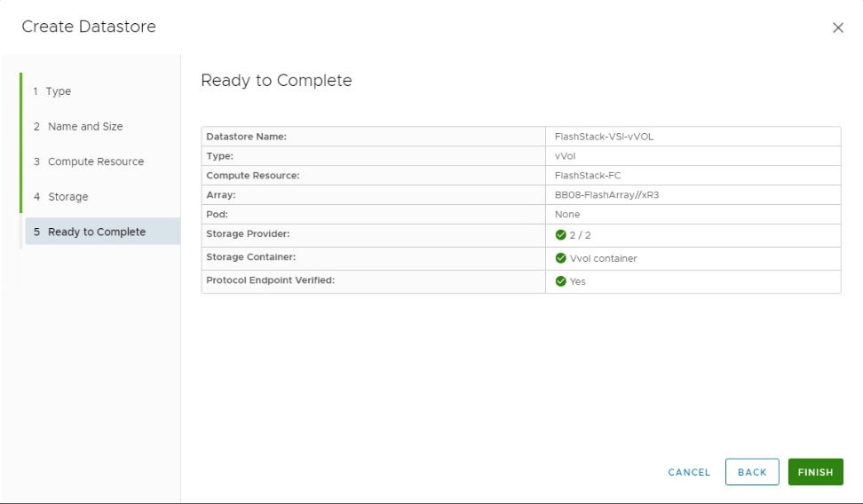The width and height of the screenshot is (863, 504).
Task: Click the Storage Provider: label
Action: click(x=248, y=234)
